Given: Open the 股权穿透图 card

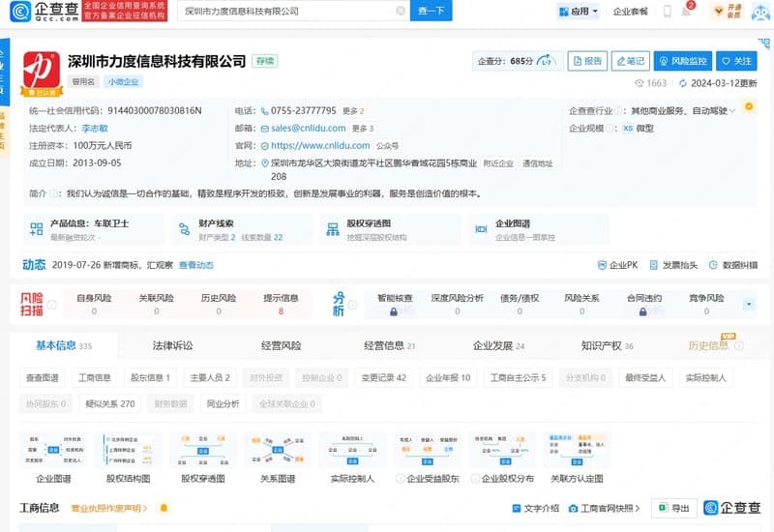Looking at the screenshot, I should click(390, 229).
